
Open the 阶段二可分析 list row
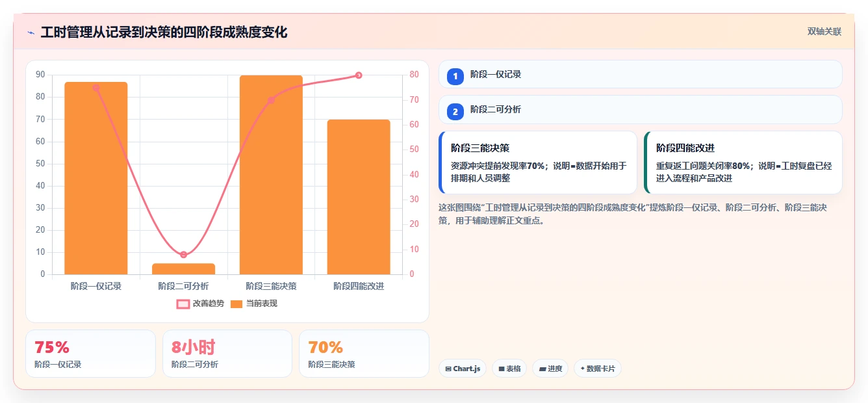pyautogui.click(x=641, y=109)
